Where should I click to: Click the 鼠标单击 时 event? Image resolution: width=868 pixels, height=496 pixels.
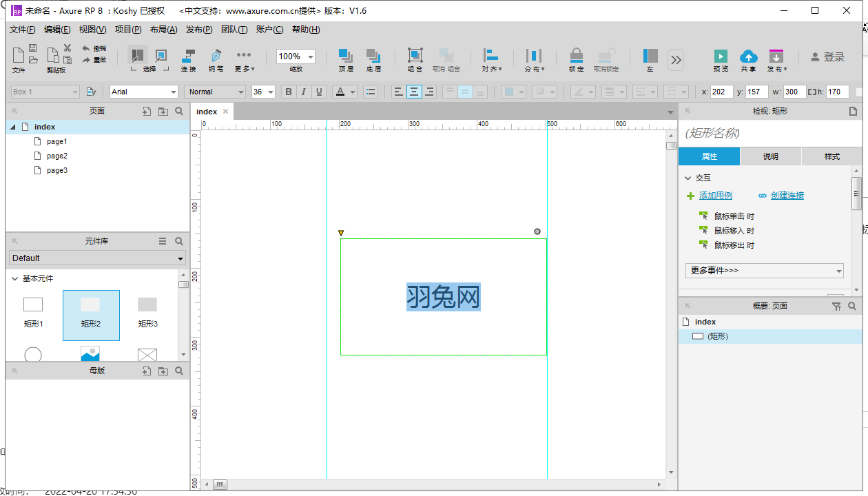point(734,216)
